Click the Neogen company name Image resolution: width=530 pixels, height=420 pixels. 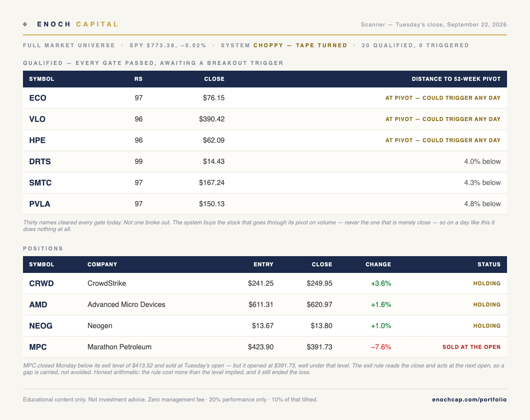[100, 326]
